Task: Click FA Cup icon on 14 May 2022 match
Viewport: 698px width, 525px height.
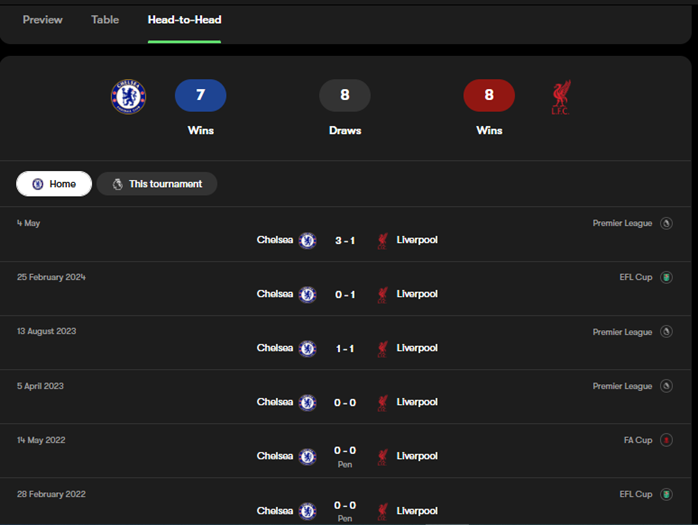Action: click(x=666, y=440)
